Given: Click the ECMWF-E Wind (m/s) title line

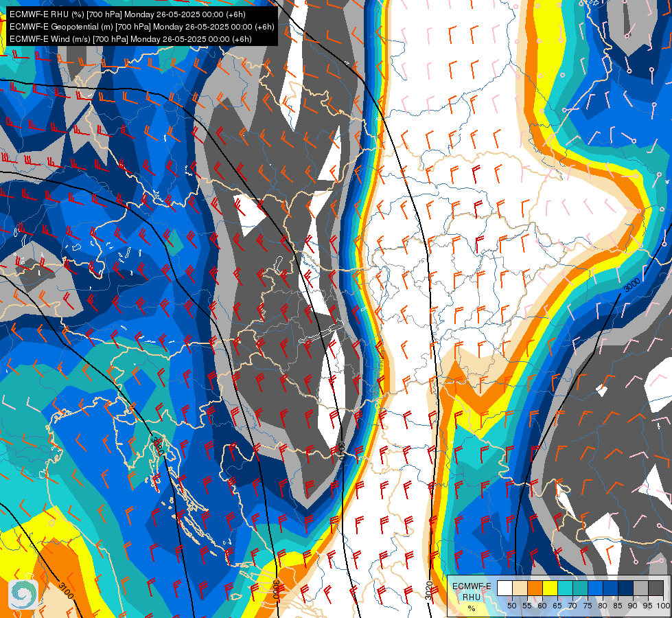Looking at the screenshot, I should (130, 39).
